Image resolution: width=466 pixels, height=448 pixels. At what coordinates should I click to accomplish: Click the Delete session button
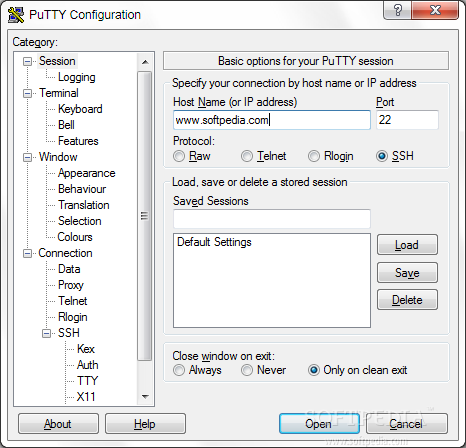[x=407, y=300]
